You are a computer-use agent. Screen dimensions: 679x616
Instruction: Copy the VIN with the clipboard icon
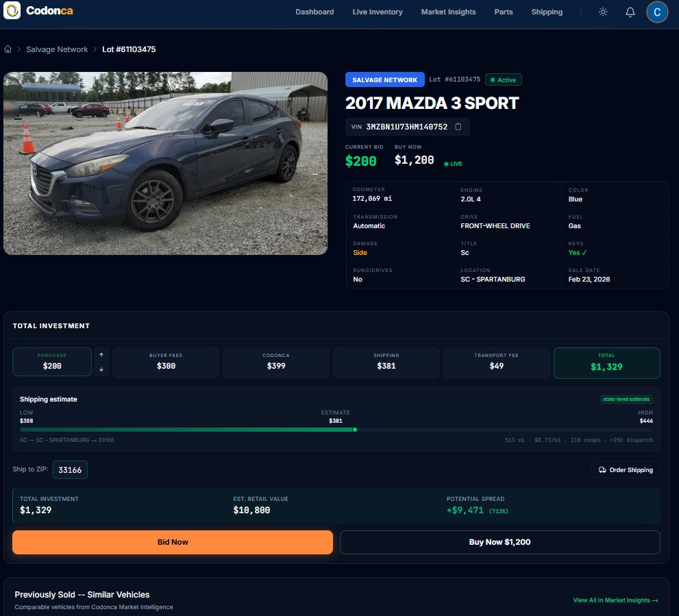click(458, 127)
